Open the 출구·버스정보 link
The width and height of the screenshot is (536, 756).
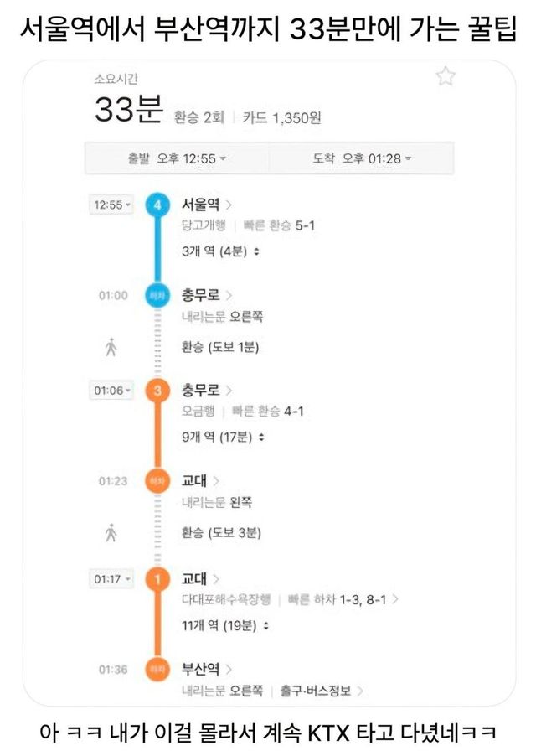click(x=322, y=691)
